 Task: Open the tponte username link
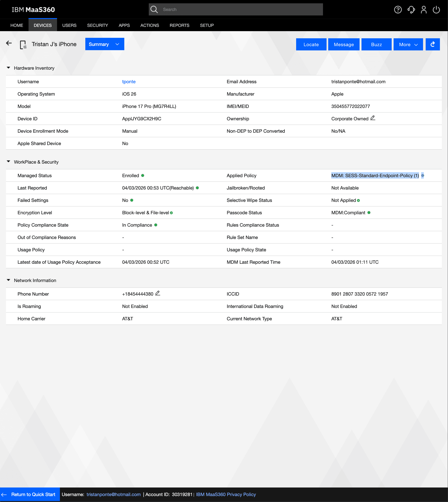point(129,82)
